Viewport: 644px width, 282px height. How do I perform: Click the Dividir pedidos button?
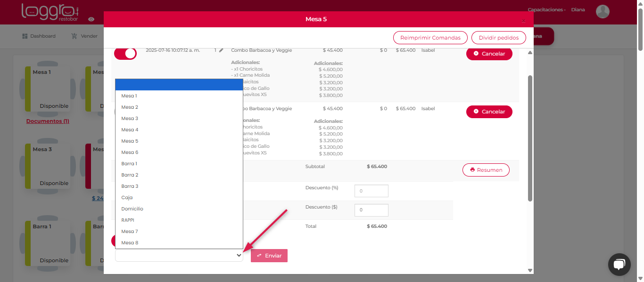[498, 38]
